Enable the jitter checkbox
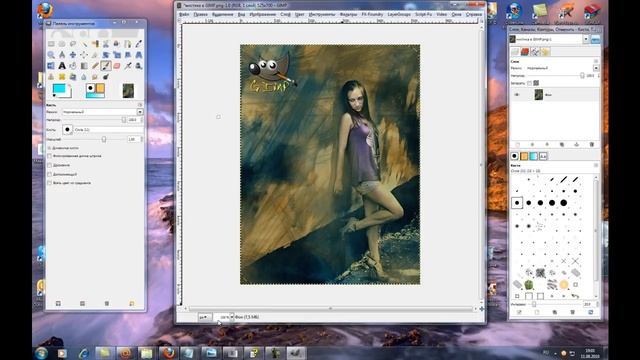640x360 pixels. pos(49,165)
